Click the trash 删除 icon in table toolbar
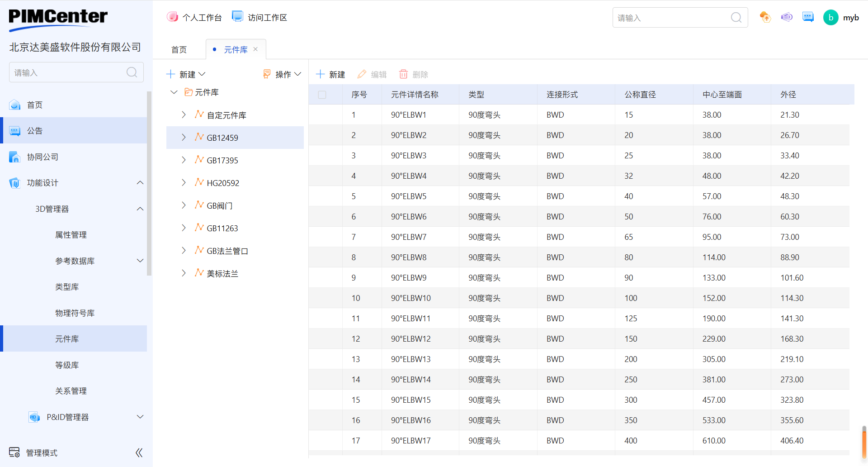The height and width of the screenshot is (467, 868). click(403, 74)
